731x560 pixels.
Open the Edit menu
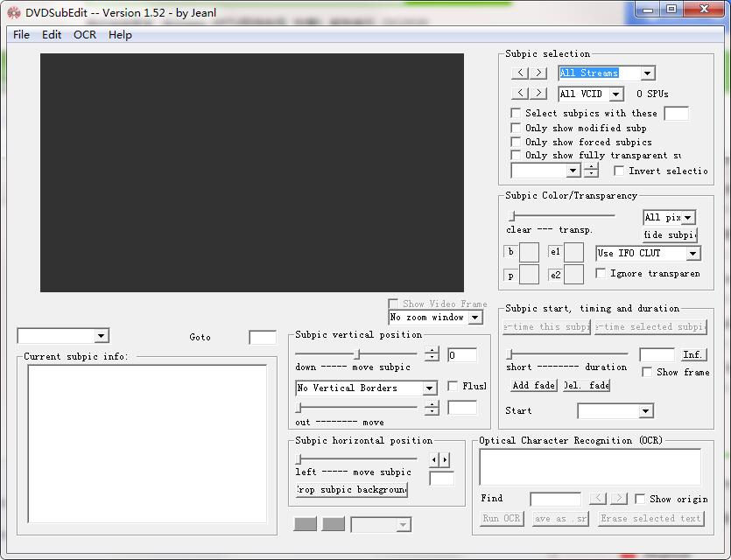coord(52,35)
